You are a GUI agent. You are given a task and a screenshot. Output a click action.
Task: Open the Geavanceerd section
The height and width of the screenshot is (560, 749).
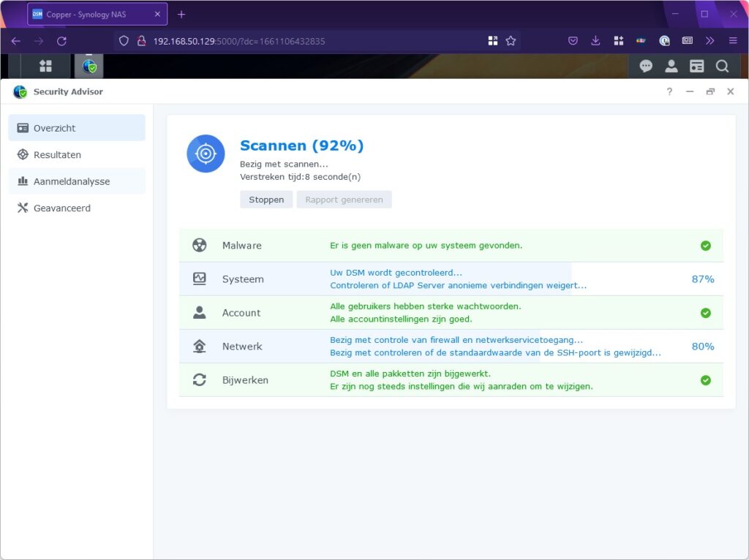77,208
